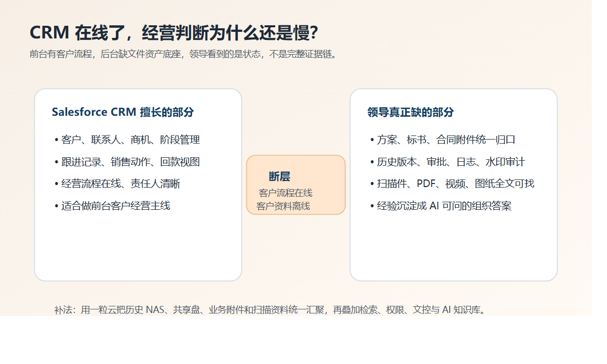Click the '断层' label in orange box
The width and height of the screenshot is (607, 364).
(280, 176)
